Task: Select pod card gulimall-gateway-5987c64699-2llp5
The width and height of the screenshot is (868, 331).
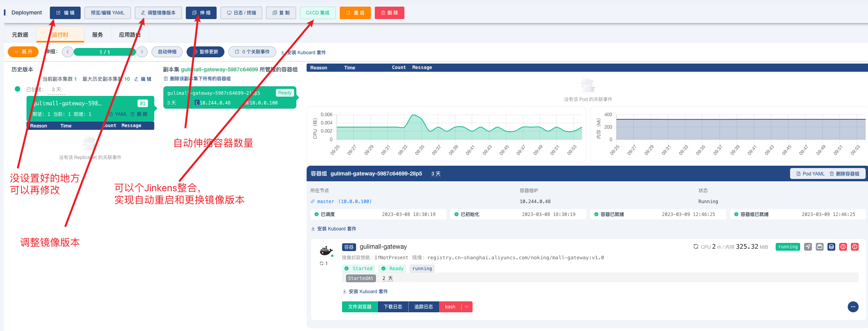Action: [x=230, y=97]
